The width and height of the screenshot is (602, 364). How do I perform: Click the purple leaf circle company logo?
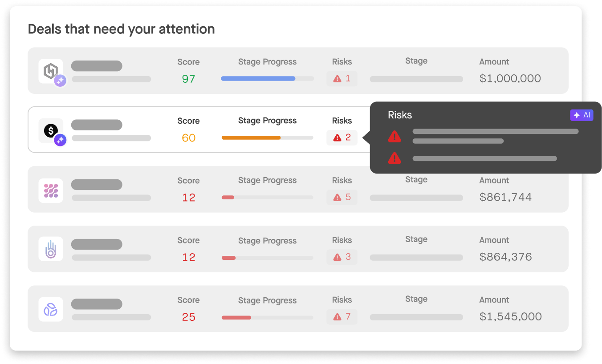(51, 309)
